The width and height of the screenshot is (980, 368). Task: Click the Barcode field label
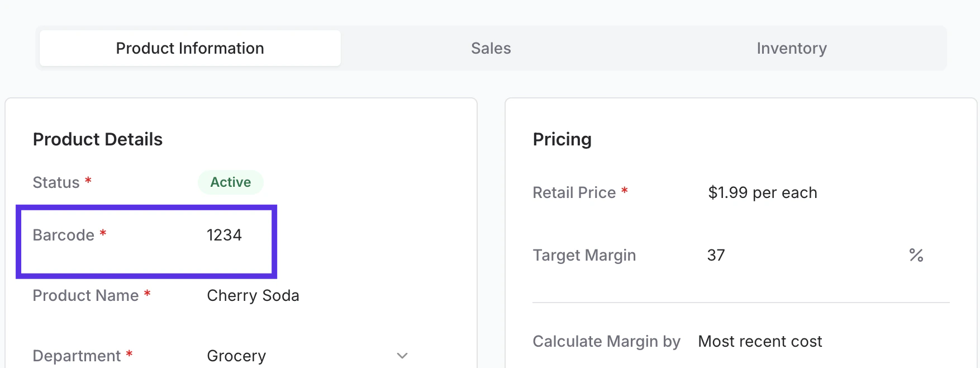[63, 235]
